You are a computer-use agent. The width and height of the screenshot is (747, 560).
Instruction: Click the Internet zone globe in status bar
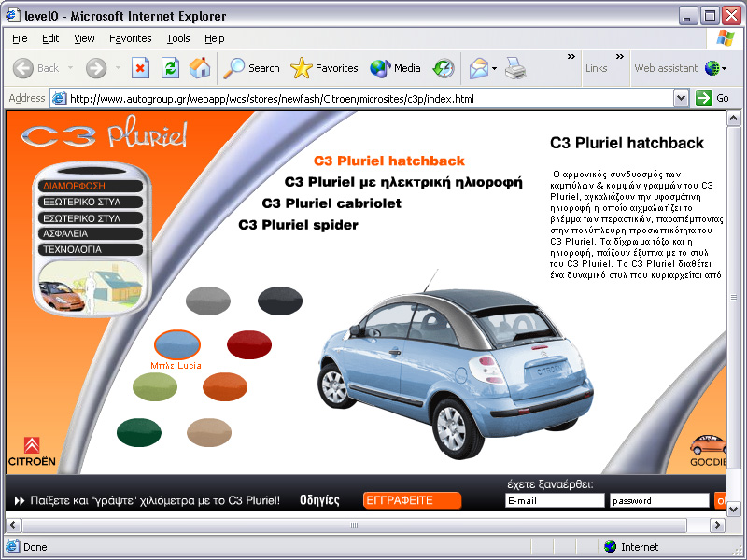point(610,546)
